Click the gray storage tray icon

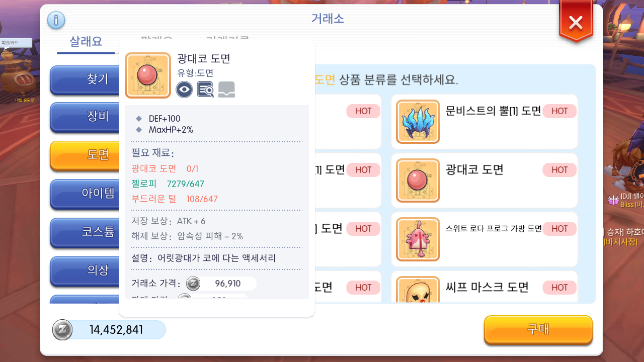pos(226,89)
